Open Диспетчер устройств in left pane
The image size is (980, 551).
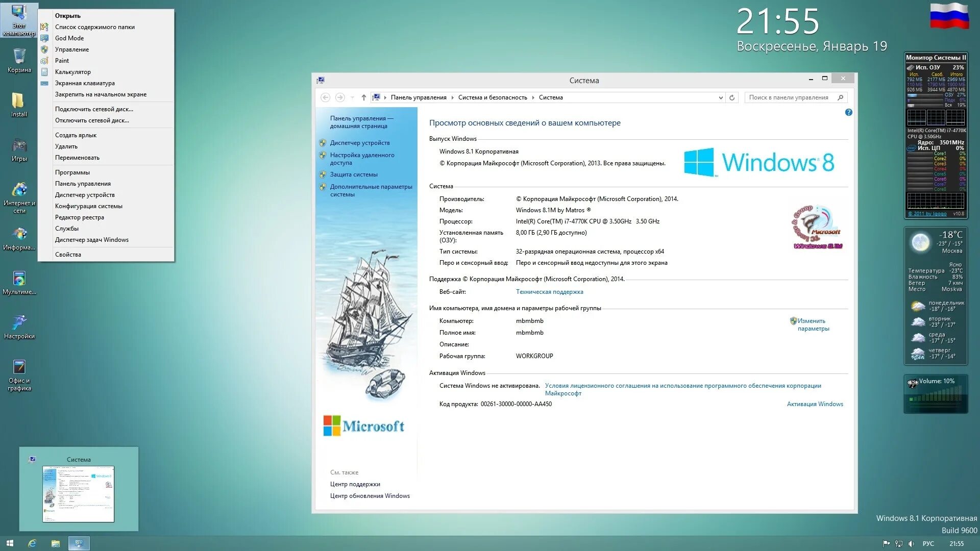359,143
